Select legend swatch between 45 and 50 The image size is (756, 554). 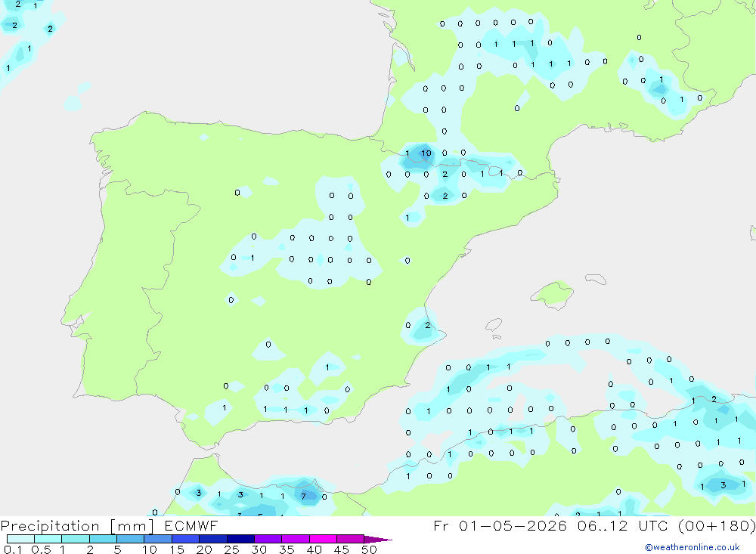point(350,539)
